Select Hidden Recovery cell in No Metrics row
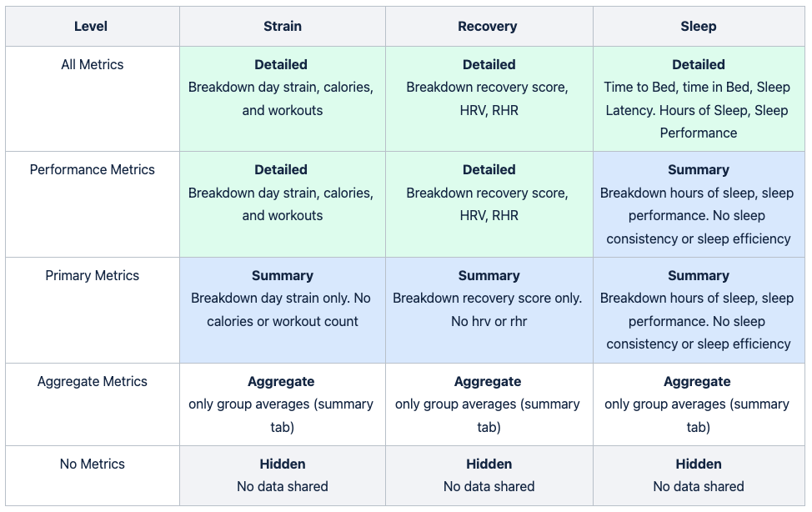 pos(489,475)
